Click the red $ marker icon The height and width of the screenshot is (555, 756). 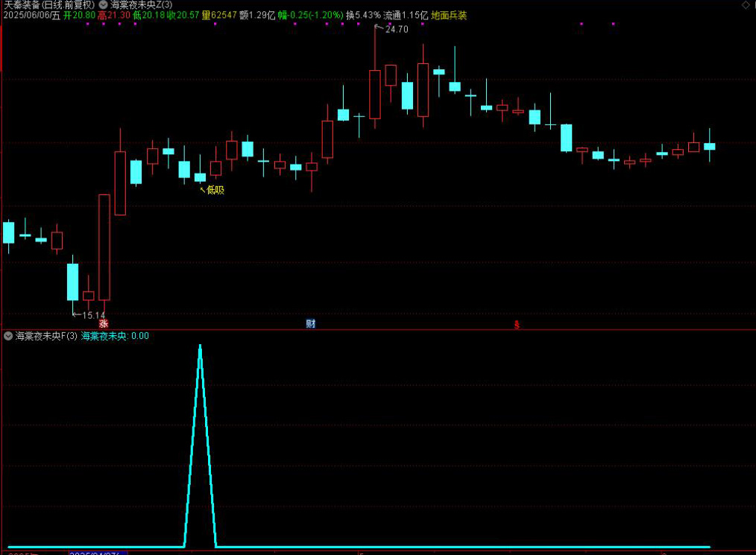click(x=516, y=324)
